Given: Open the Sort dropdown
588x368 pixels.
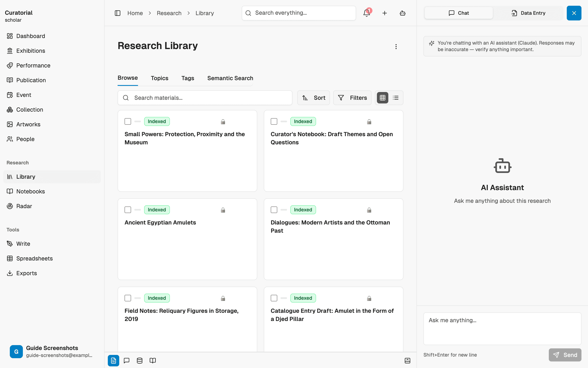Looking at the screenshot, I should pos(313,98).
